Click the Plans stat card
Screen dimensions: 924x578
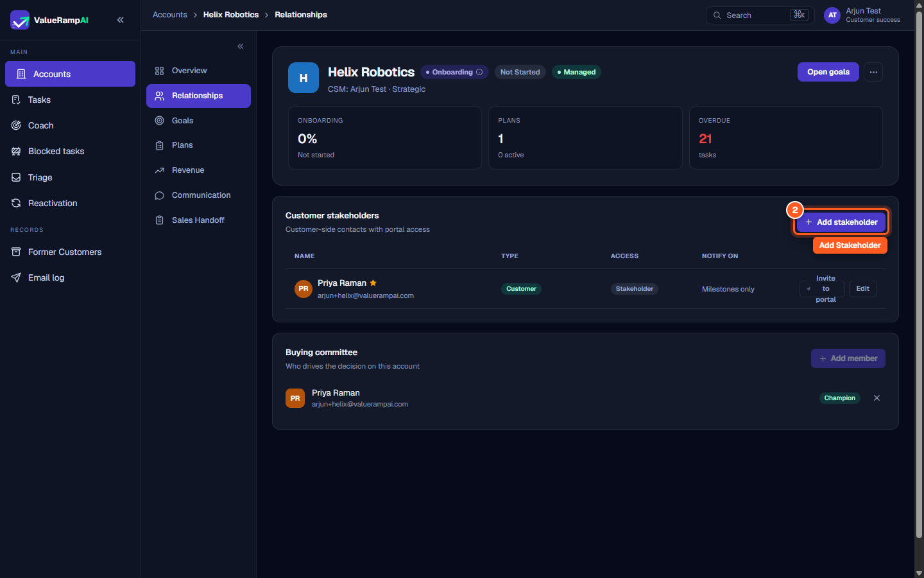point(585,137)
